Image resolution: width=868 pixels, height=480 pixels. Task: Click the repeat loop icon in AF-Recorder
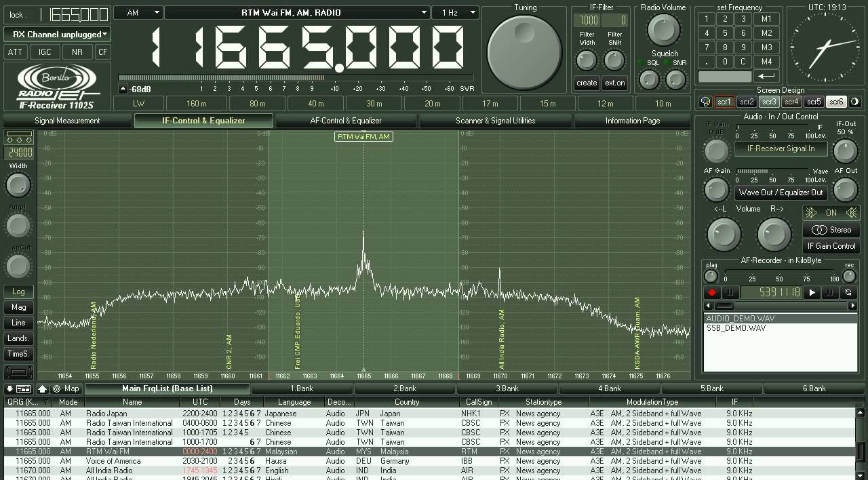click(848, 293)
